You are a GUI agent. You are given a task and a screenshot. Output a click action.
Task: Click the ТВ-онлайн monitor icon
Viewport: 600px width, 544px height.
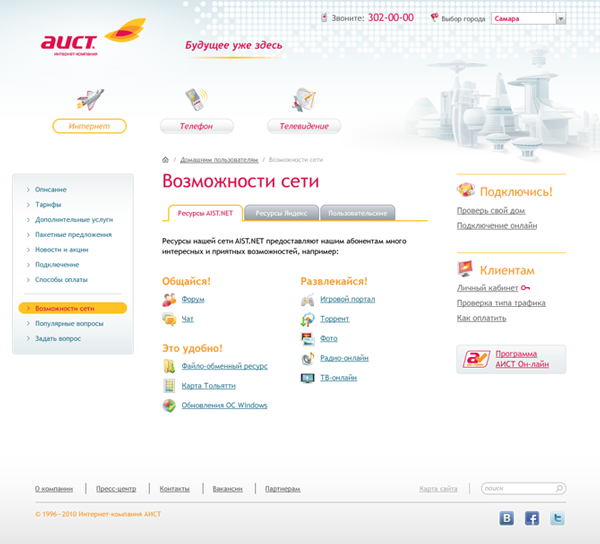[x=308, y=378]
